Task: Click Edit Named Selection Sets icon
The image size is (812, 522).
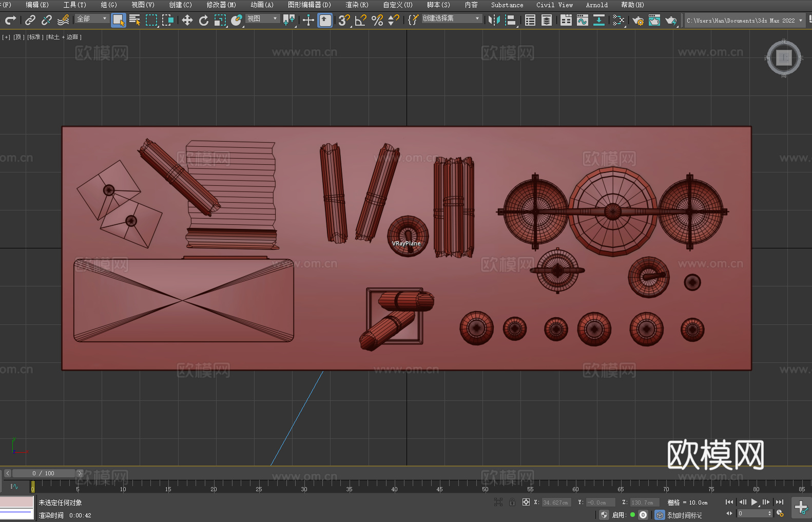Action: click(x=413, y=20)
